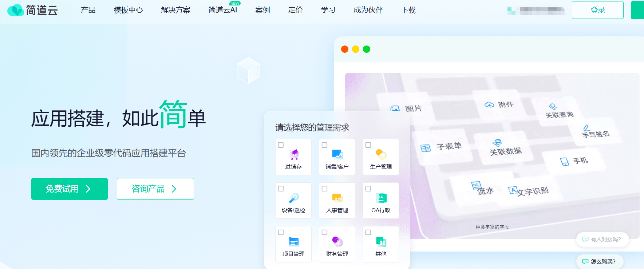Click the 关联数据 field icon
644x269 pixels.
pos(497,143)
